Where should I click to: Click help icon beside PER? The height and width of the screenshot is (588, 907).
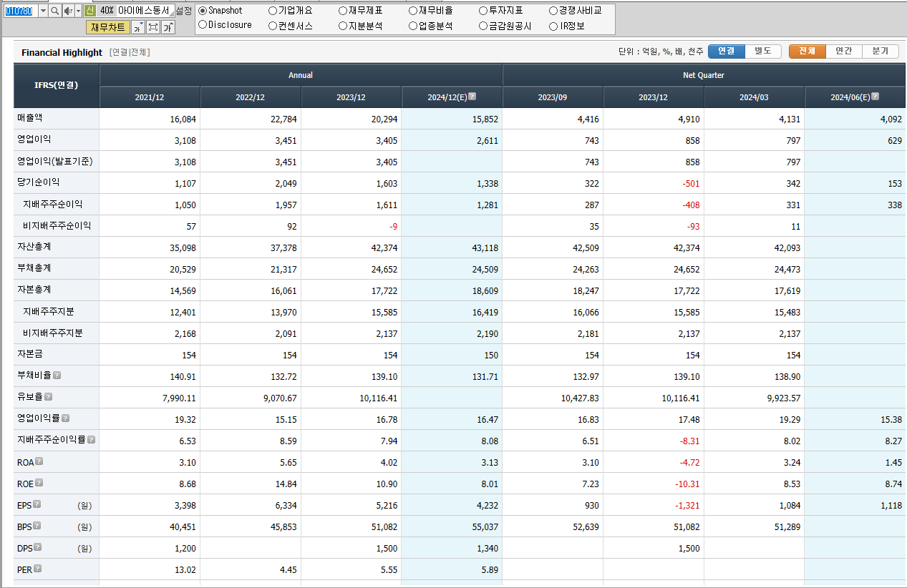point(37,569)
